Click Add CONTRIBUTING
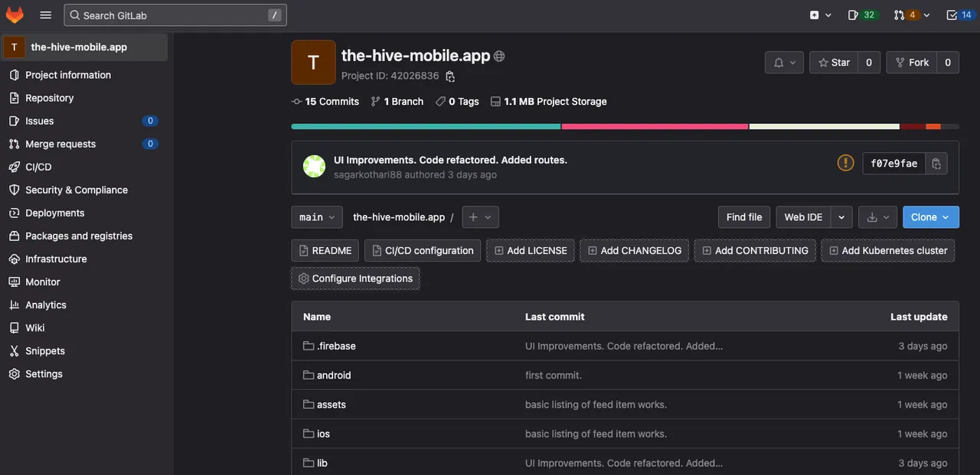This screenshot has width=980, height=475. pyautogui.click(x=755, y=251)
